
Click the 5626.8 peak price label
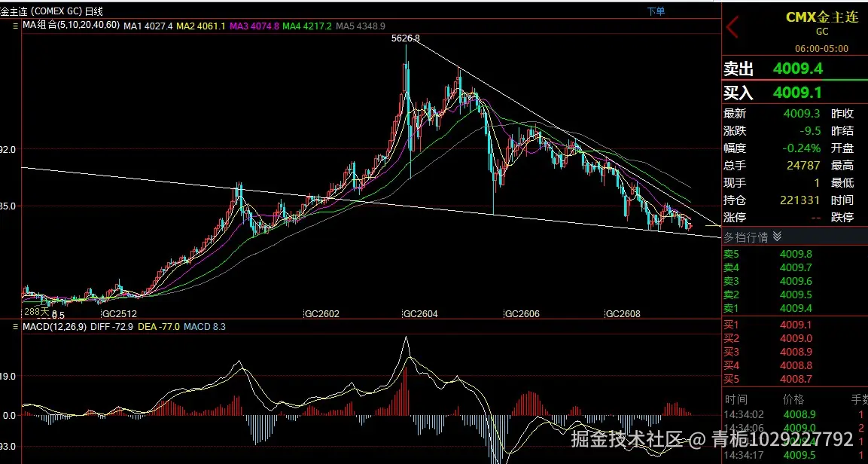405,38
